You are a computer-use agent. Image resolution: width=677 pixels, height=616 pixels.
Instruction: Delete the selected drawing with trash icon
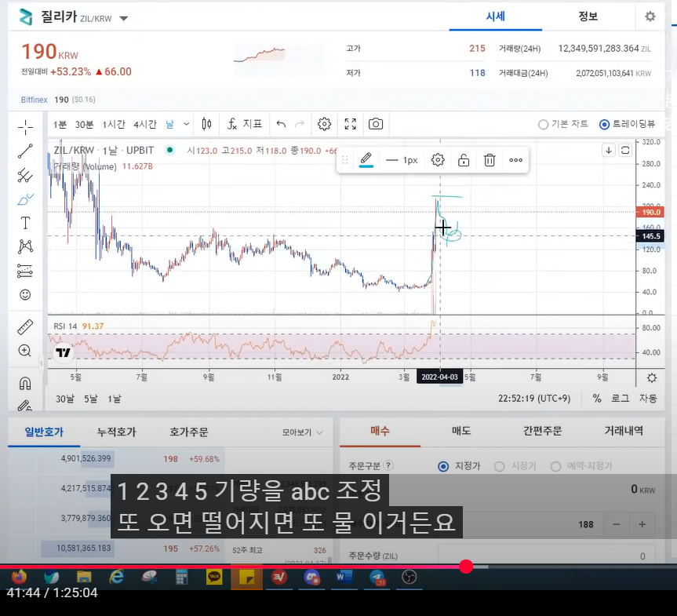(x=490, y=160)
